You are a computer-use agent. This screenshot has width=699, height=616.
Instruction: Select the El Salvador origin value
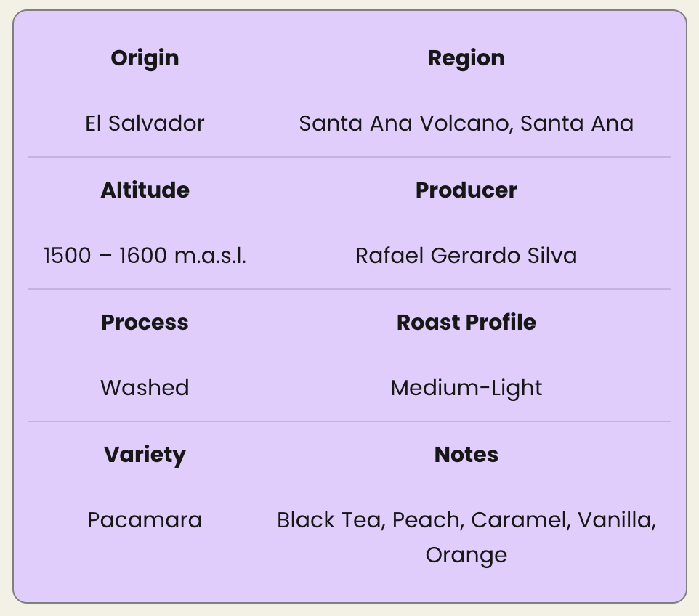[145, 123]
